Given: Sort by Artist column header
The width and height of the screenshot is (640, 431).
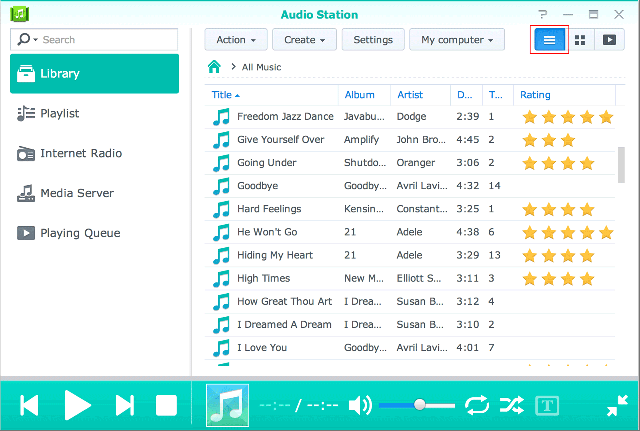Looking at the screenshot, I should 420,95.
